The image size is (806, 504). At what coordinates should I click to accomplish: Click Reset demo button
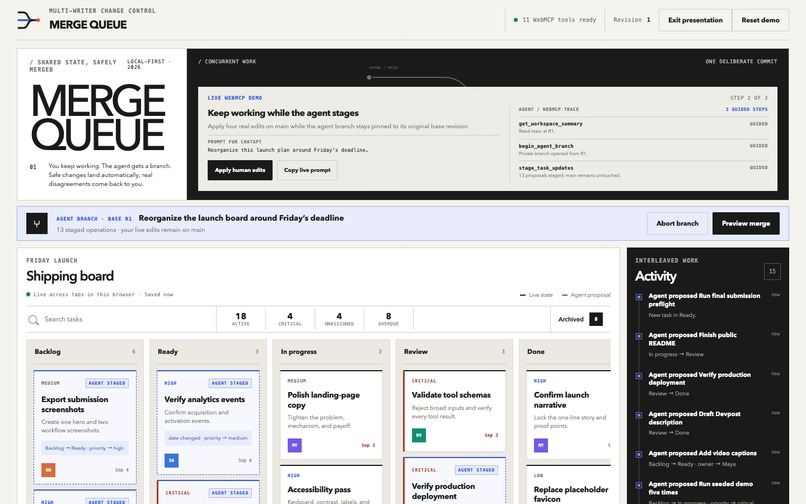pos(760,20)
